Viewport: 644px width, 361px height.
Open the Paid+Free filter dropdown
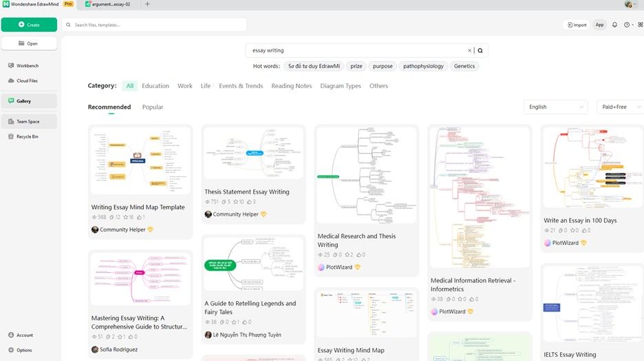click(x=620, y=107)
